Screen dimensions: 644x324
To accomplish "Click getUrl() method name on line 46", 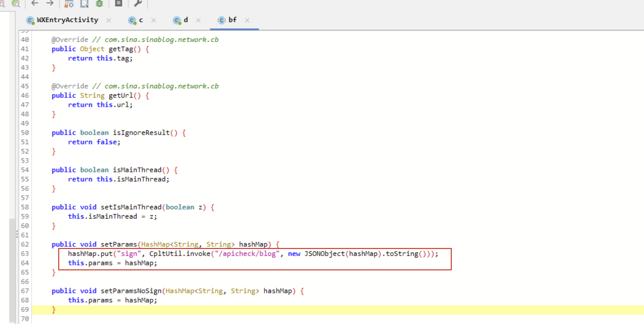I will (121, 95).
